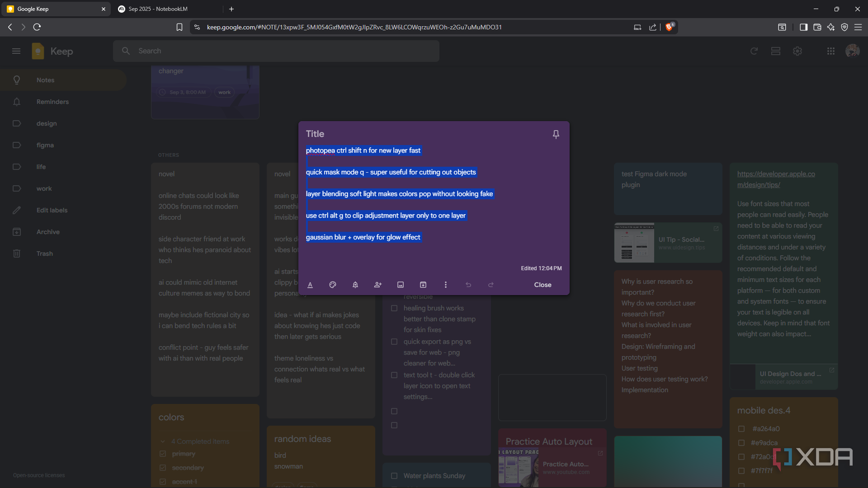The image size is (868, 488).
Task: Open the note's More options menu
Action: (x=446, y=285)
